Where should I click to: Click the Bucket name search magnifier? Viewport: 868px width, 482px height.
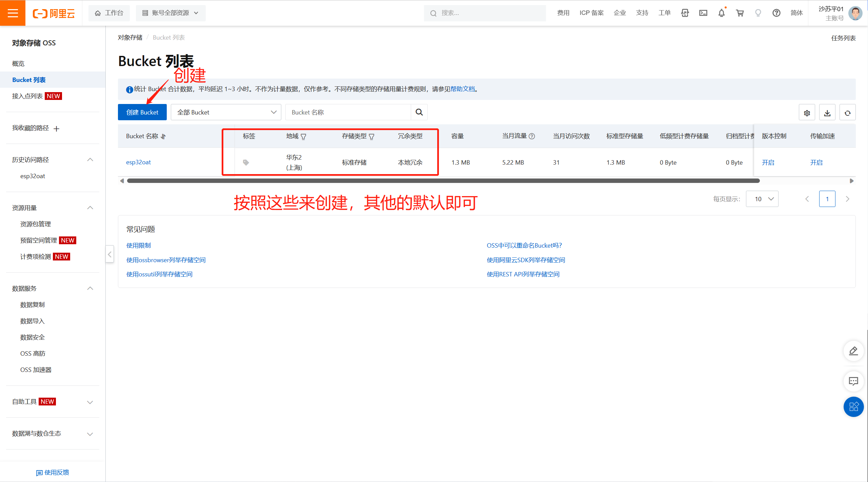(x=419, y=112)
